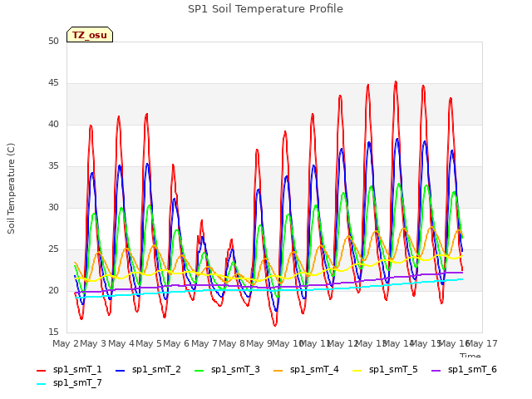Click the May 5 x-axis tick label

point(149,343)
